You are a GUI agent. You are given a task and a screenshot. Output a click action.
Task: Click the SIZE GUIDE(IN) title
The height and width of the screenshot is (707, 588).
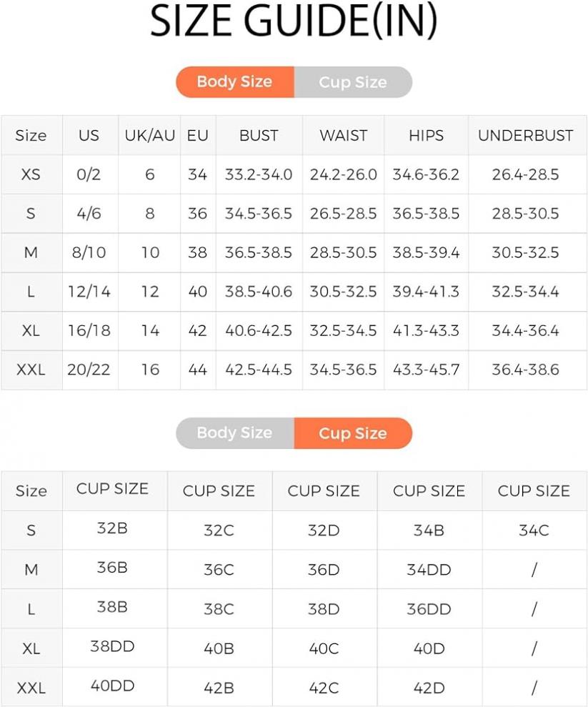point(294,21)
